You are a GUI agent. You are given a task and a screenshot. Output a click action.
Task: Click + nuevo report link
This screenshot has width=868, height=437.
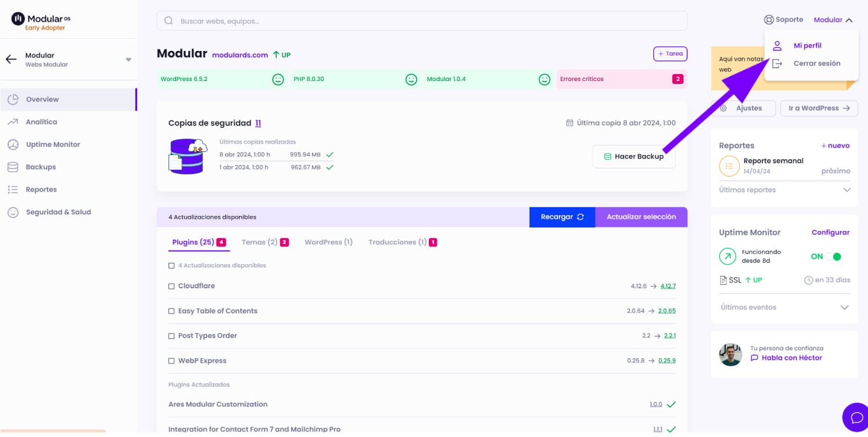(x=836, y=146)
